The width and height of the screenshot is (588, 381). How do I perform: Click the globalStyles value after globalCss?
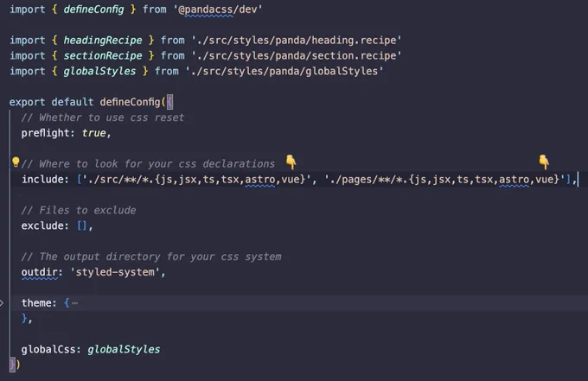124,349
